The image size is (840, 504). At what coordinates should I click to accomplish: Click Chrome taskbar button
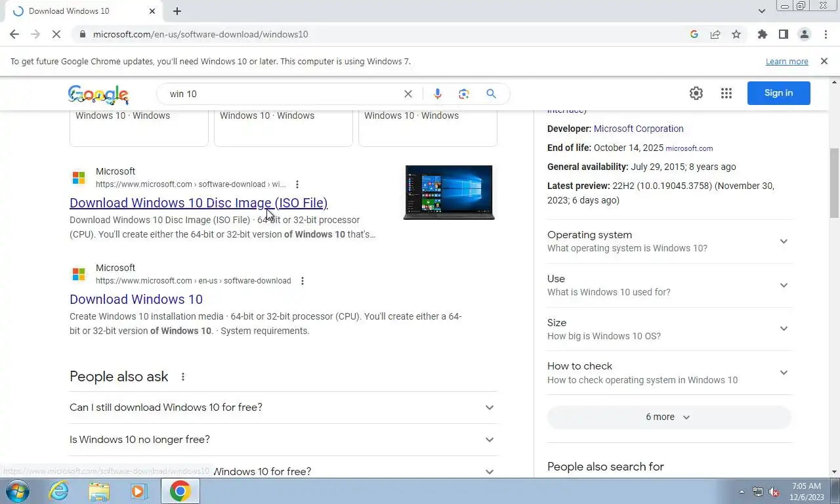coord(180,491)
